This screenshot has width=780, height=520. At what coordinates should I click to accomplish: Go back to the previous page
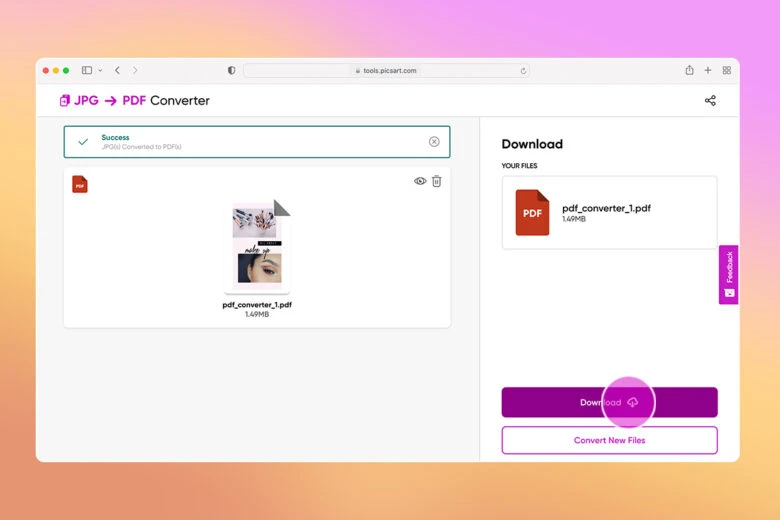pyautogui.click(x=117, y=70)
